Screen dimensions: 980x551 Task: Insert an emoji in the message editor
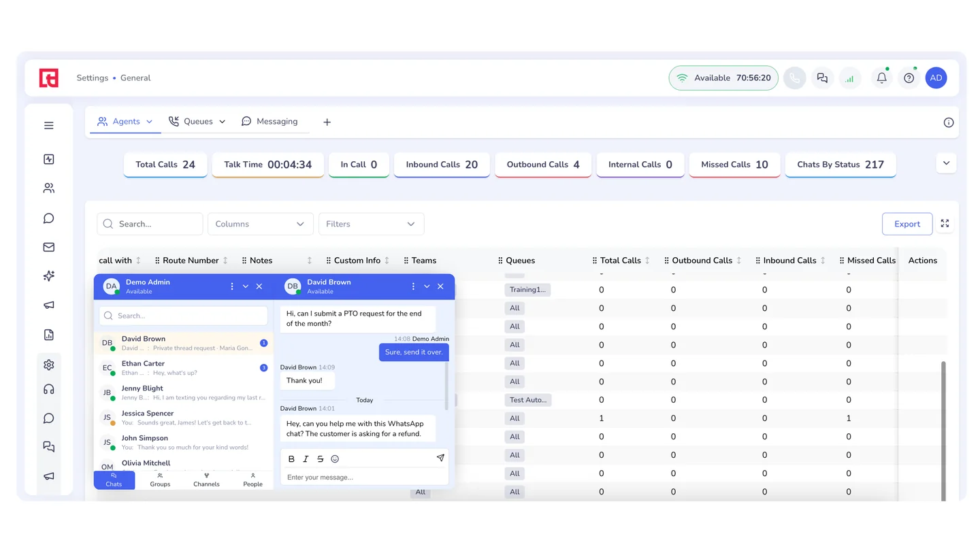coord(335,459)
